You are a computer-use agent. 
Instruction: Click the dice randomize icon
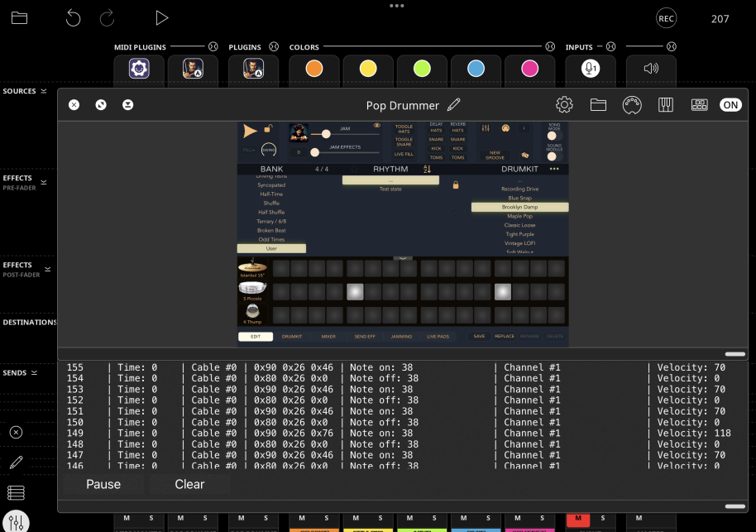525,156
